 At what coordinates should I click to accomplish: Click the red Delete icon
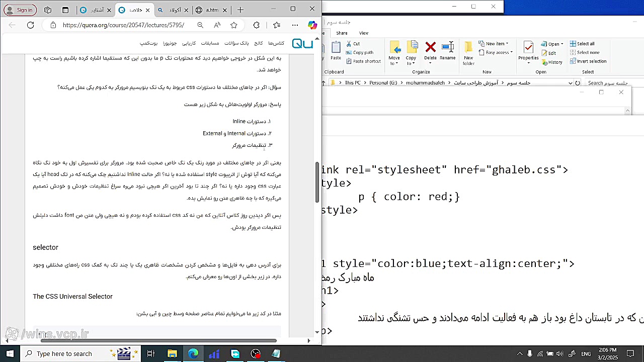click(430, 47)
